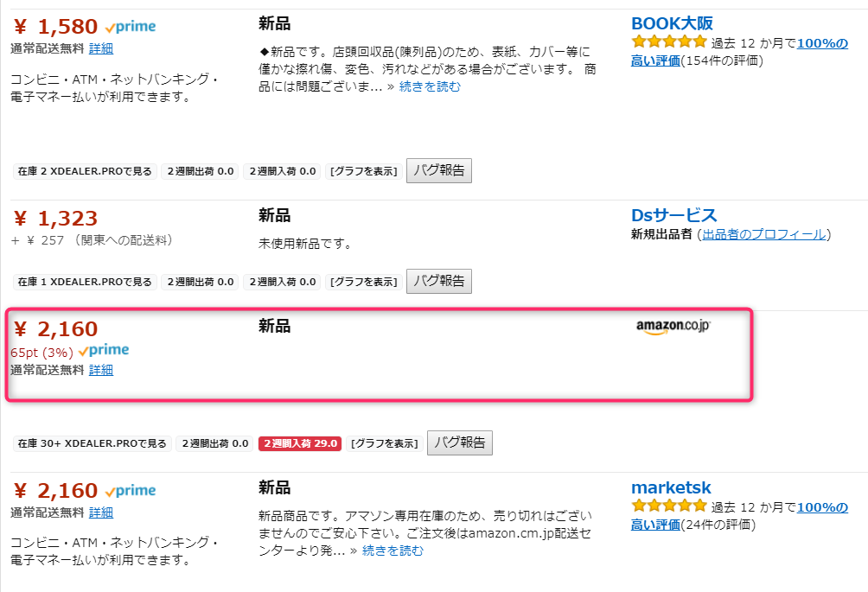Click the amazon.co.jp seller logo

pyautogui.click(x=673, y=327)
